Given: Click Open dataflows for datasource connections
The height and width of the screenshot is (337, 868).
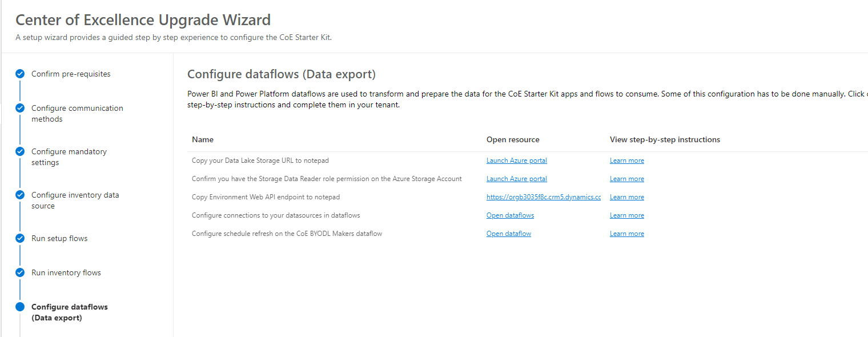Looking at the screenshot, I should [510, 215].
